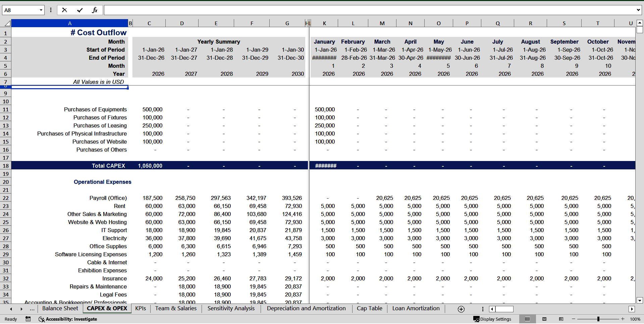Viewport: 644px width, 324px height.
Task: Click the 100% zoom level
Action: pos(635,319)
